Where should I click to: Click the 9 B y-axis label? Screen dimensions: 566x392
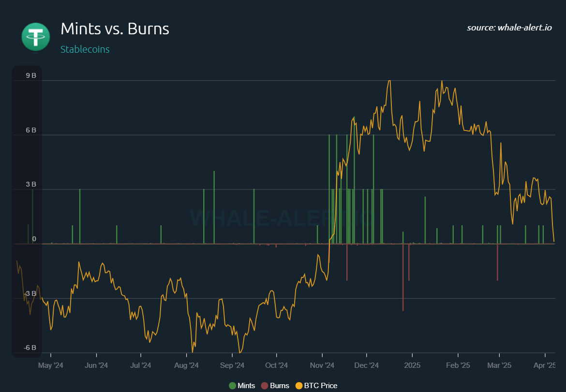(x=31, y=75)
